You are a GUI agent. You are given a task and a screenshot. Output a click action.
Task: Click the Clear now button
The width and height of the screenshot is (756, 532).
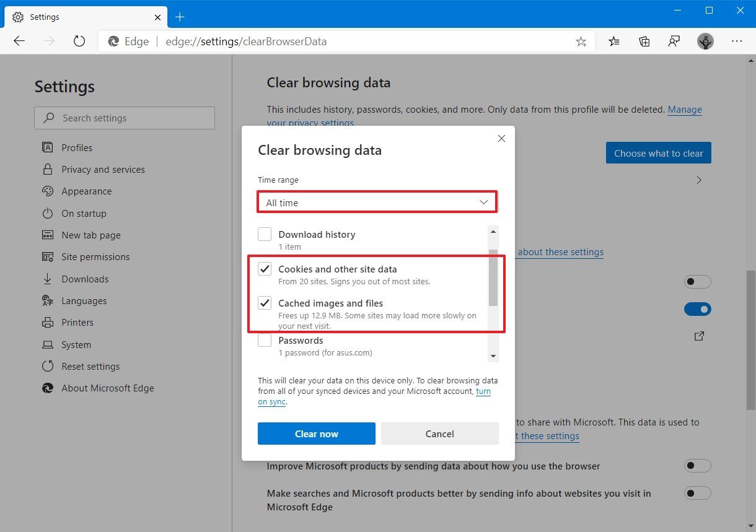tap(316, 434)
